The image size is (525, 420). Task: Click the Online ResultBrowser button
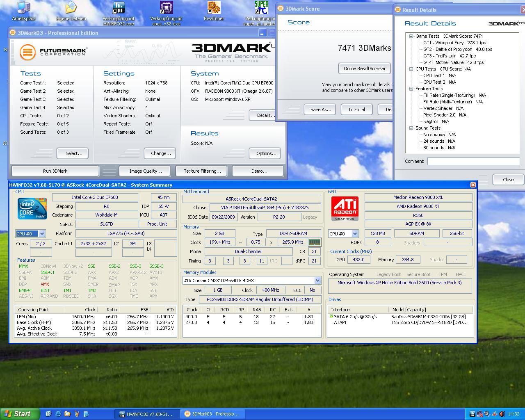pos(365,68)
